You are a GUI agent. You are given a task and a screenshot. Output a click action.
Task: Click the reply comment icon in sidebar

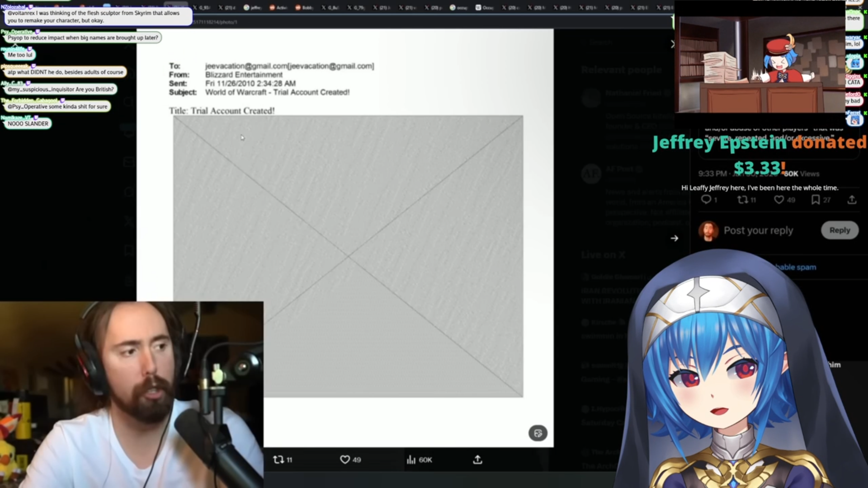pos(706,199)
